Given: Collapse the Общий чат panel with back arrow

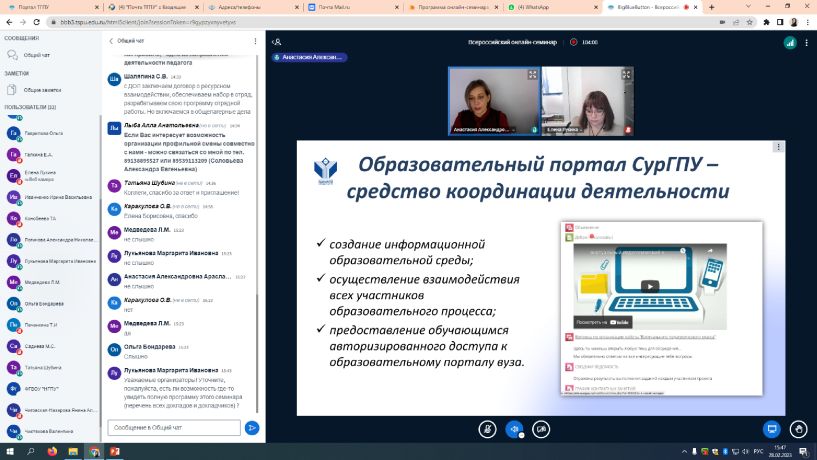Looking at the screenshot, I should coord(111,41).
